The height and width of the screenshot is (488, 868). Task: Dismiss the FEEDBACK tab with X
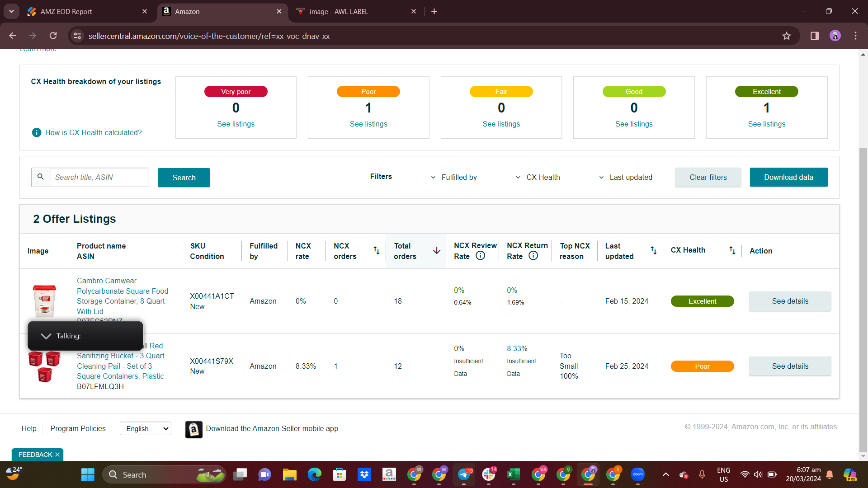point(57,455)
